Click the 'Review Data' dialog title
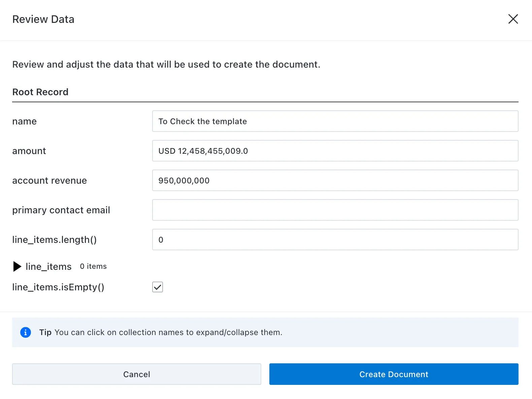Image resolution: width=532 pixels, height=399 pixels. pos(43,19)
